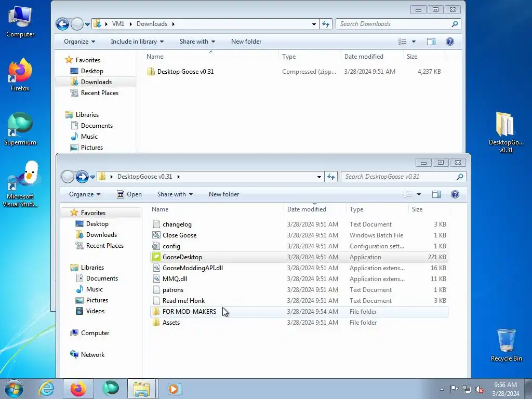Create a New folder in DesktopGoose v0.31
Image resolution: width=532 pixels, height=399 pixels.
(x=224, y=194)
